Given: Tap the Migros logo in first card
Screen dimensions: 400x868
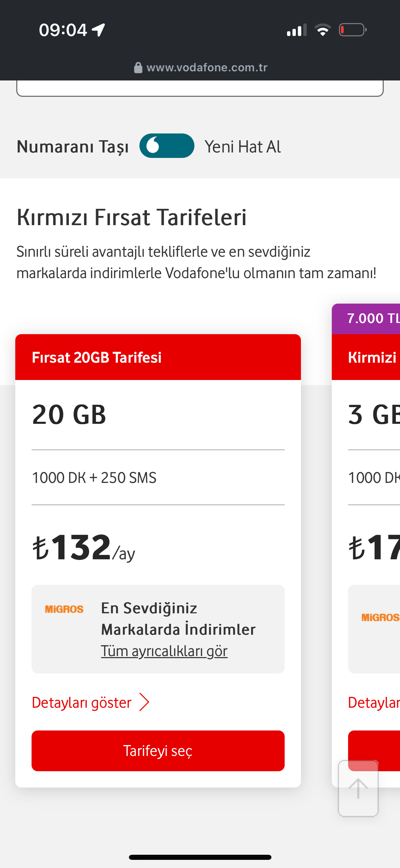Looking at the screenshot, I should point(64,609).
